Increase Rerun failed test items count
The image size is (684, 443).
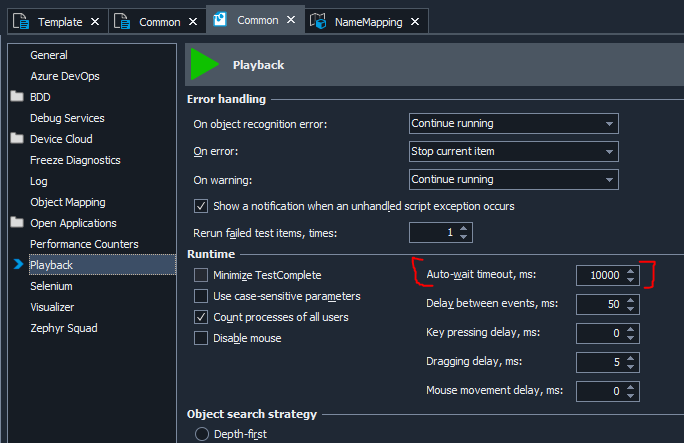click(x=464, y=228)
